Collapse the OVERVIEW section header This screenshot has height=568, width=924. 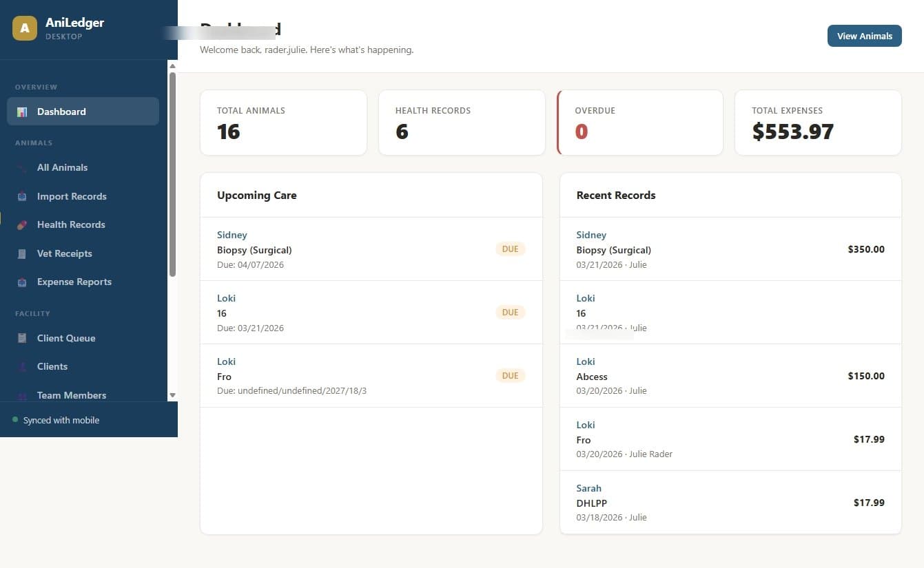(36, 87)
